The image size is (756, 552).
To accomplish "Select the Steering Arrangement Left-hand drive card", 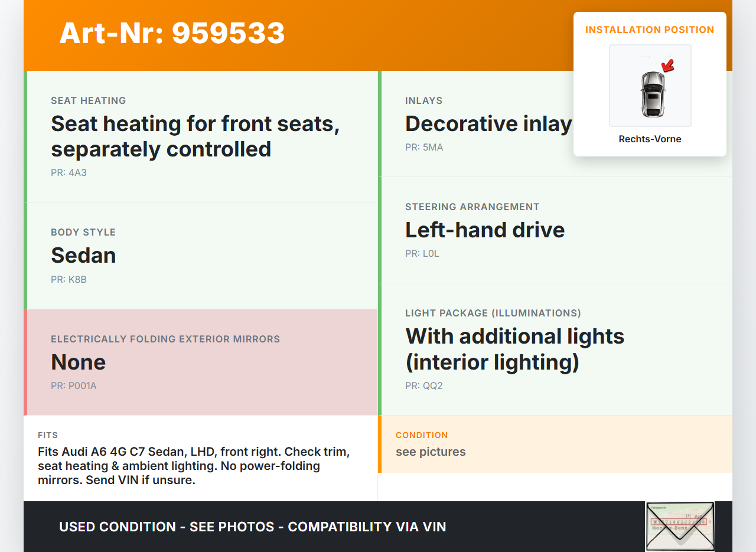I will click(555, 230).
